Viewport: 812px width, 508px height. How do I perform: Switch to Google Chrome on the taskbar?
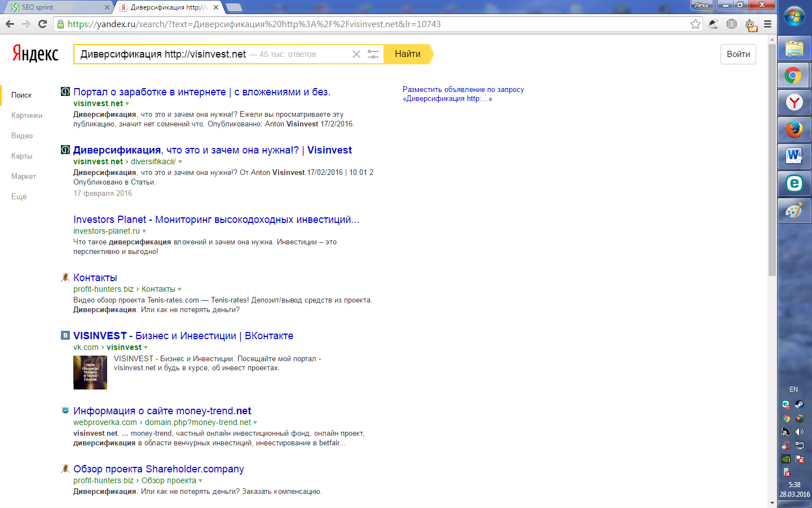(x=794, y=75)
